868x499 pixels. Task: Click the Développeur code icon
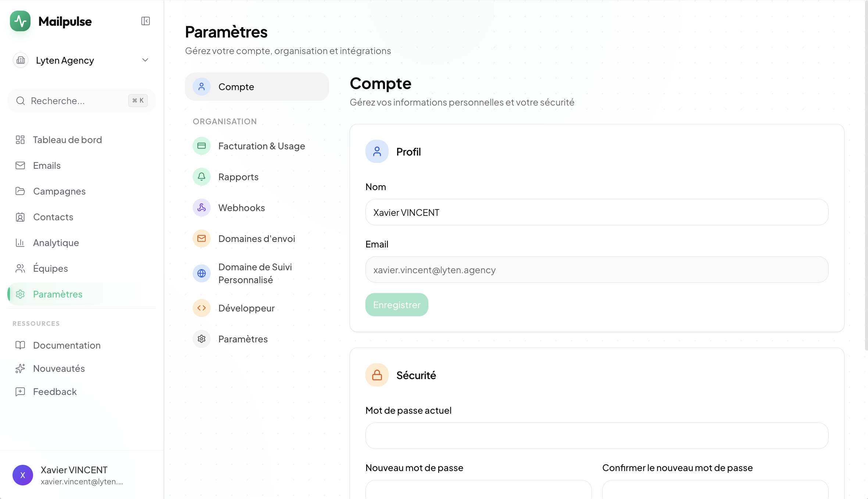point(201,308)
